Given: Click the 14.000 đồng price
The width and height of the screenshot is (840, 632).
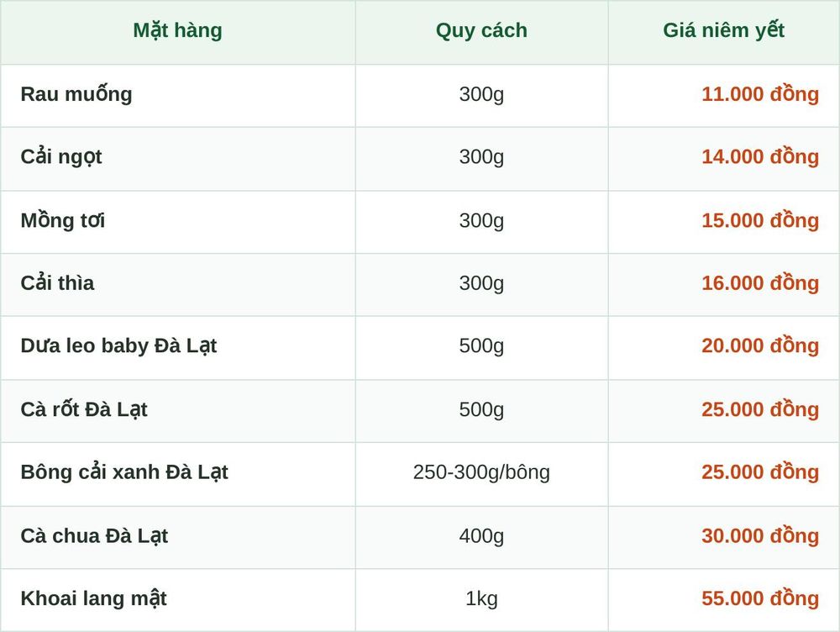Looking at the screenshot, I should coord(760,157).
